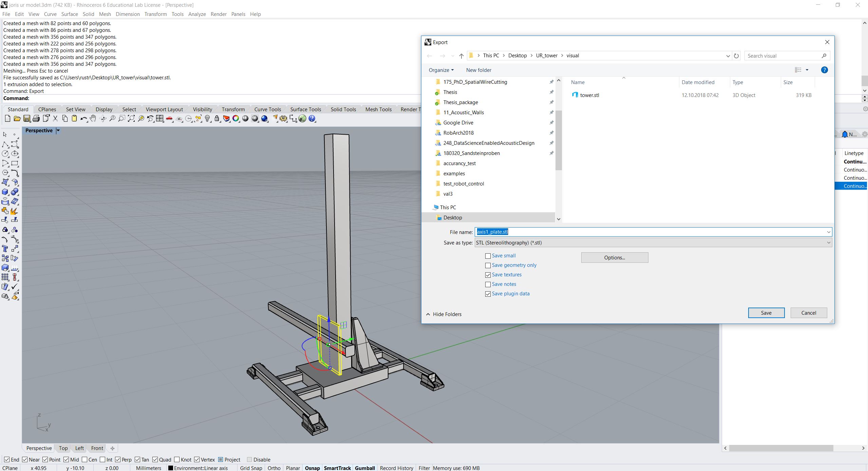Click the four-viewport layout icon
This screenshot has height=471, width=868.
click(159, 119)
